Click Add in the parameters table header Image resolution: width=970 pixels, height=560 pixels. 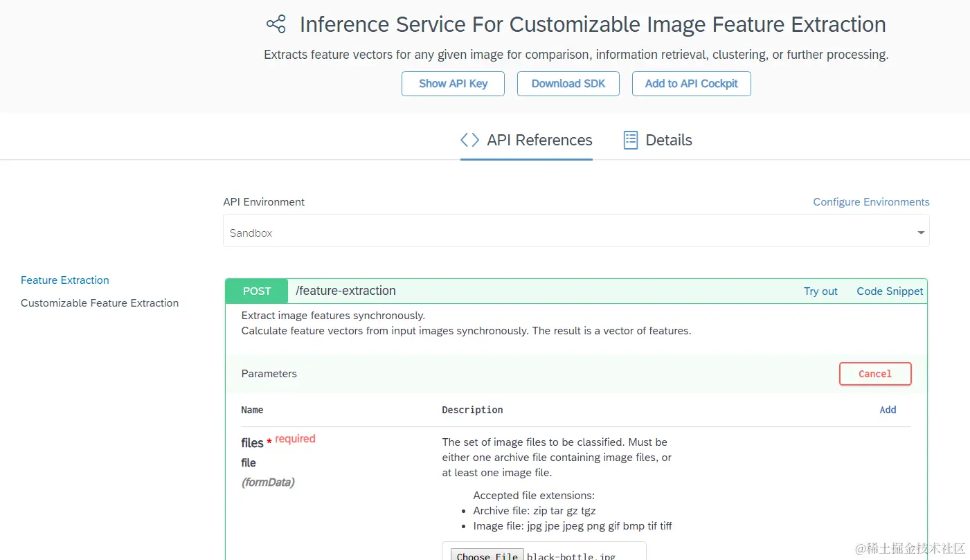888,410
